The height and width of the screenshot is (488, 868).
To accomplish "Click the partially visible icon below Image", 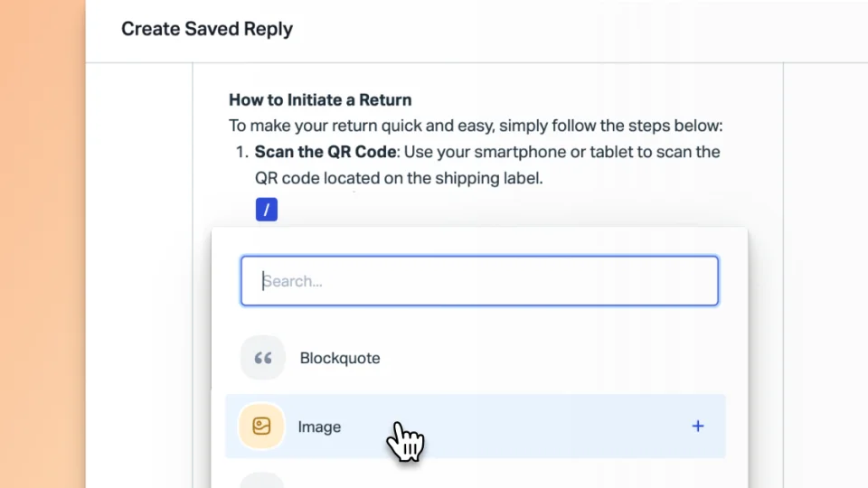I will point(262,480).
